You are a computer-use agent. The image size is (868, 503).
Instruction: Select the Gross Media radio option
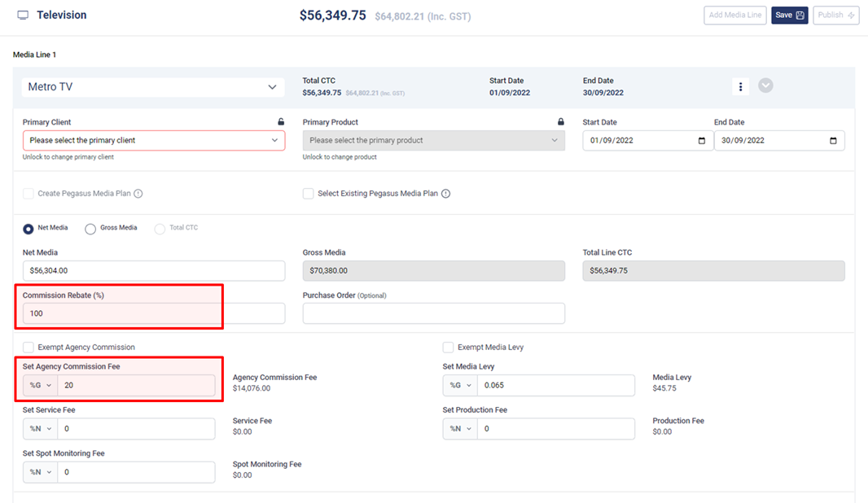pyautogui.click(x=90, y=229)
